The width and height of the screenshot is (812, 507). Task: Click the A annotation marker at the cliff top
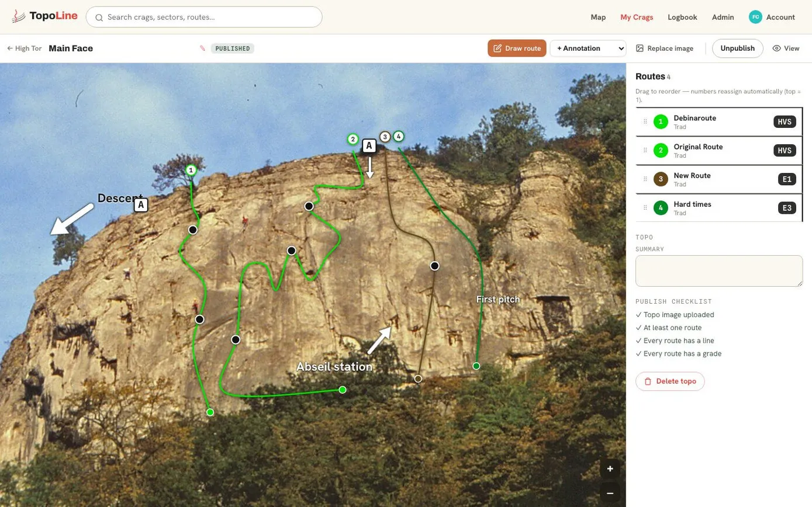tap(369, 145)
